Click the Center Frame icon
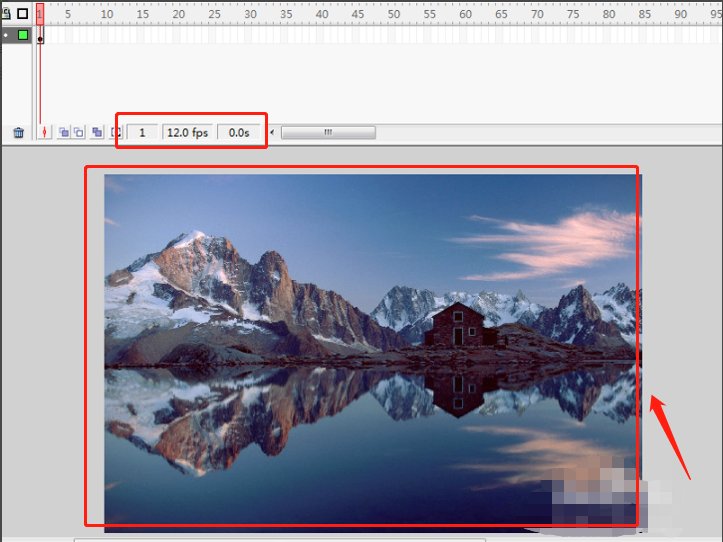 pos(44,132)
